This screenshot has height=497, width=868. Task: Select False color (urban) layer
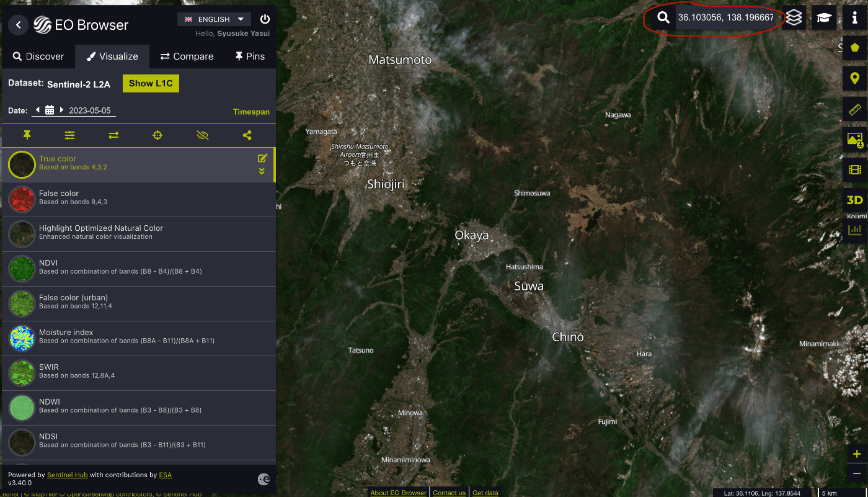coord(138,303)
